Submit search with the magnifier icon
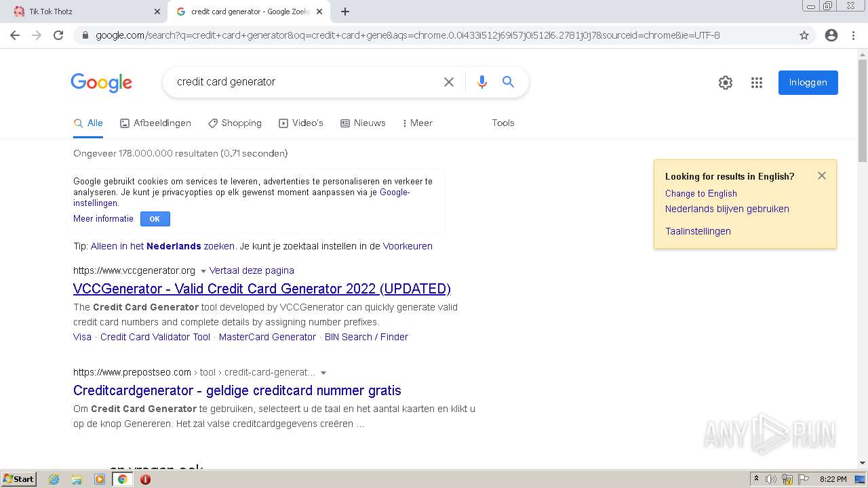Image resolution: width=868 pixels, height=488 pixels. (508, 82)
